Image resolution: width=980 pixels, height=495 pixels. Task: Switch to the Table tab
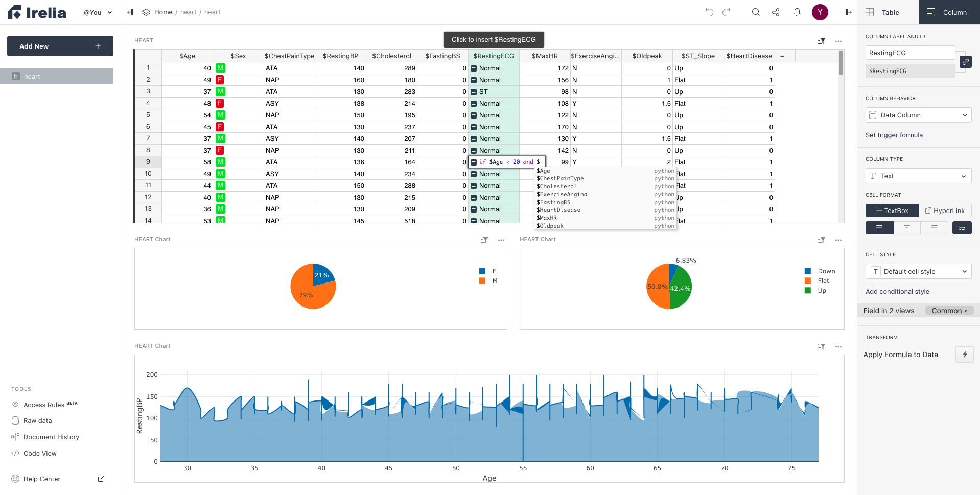[x=888, y=12]
